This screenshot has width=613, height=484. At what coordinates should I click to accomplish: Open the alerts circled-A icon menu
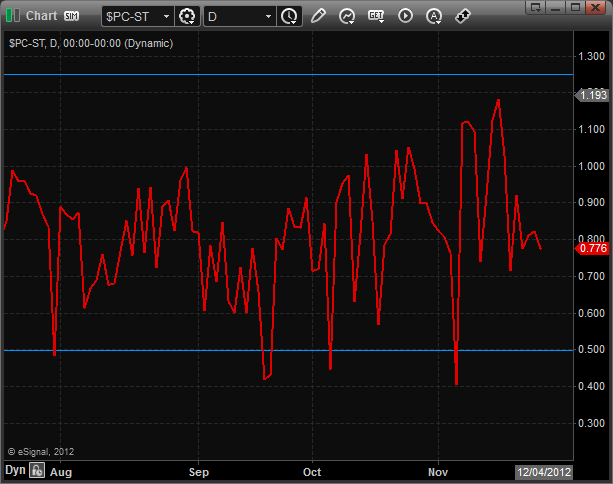coord(434,16)
